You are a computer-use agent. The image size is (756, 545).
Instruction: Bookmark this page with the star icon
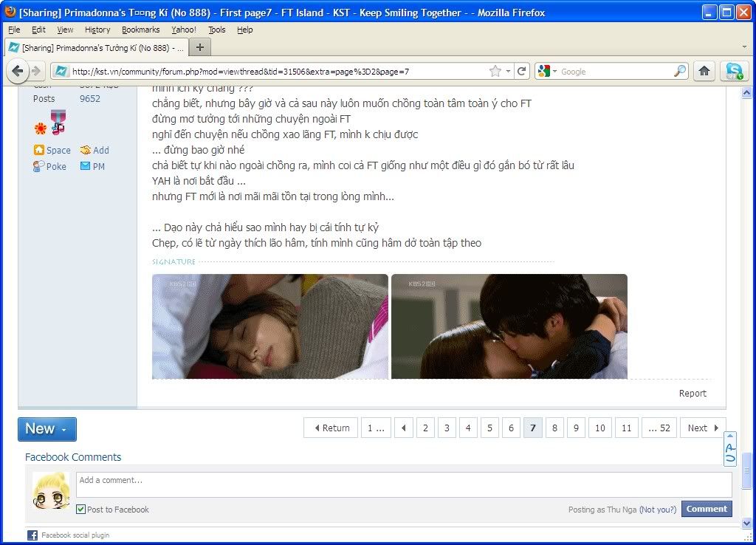point(495,72)
